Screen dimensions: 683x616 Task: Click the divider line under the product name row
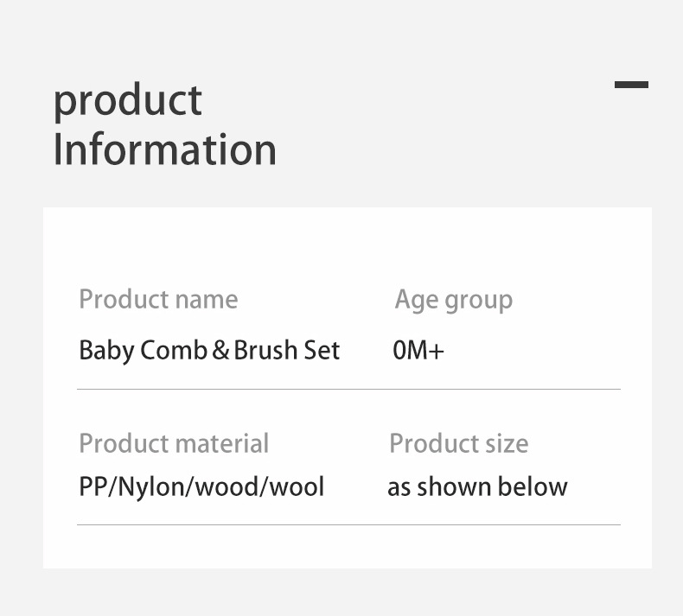pyautogui.click(x=348, y=390)
